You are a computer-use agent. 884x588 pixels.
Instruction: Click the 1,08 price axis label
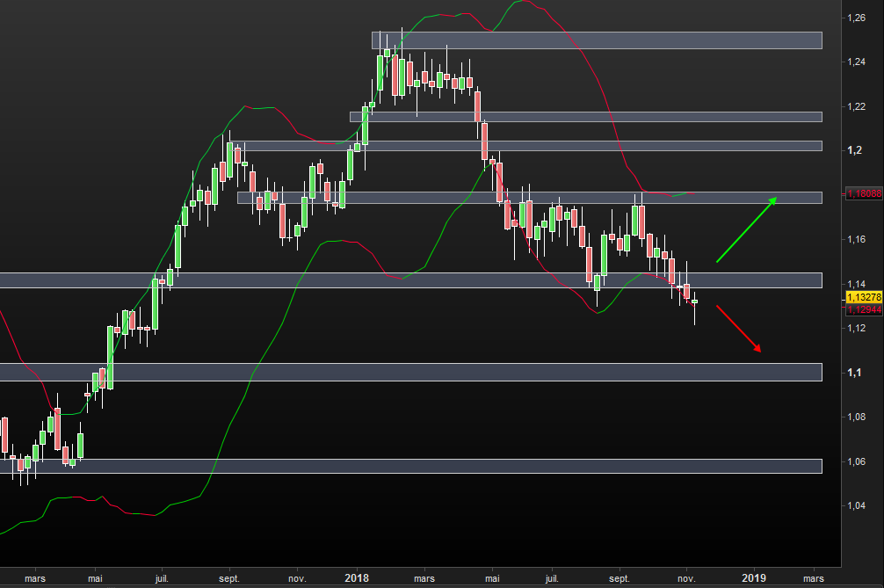[857, 417]
